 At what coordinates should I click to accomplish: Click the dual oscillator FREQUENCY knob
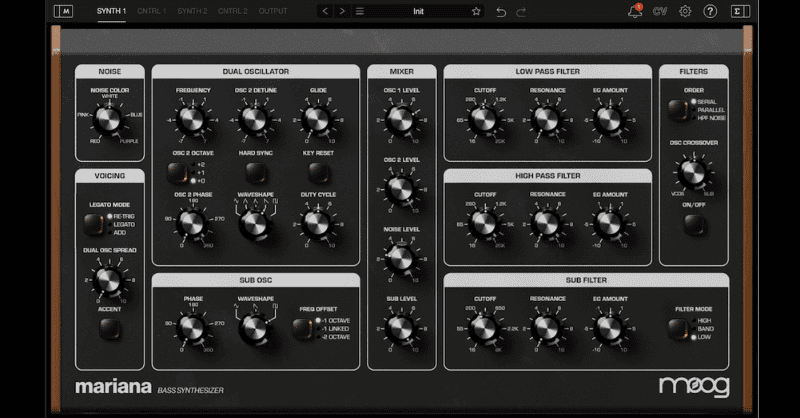192,120
